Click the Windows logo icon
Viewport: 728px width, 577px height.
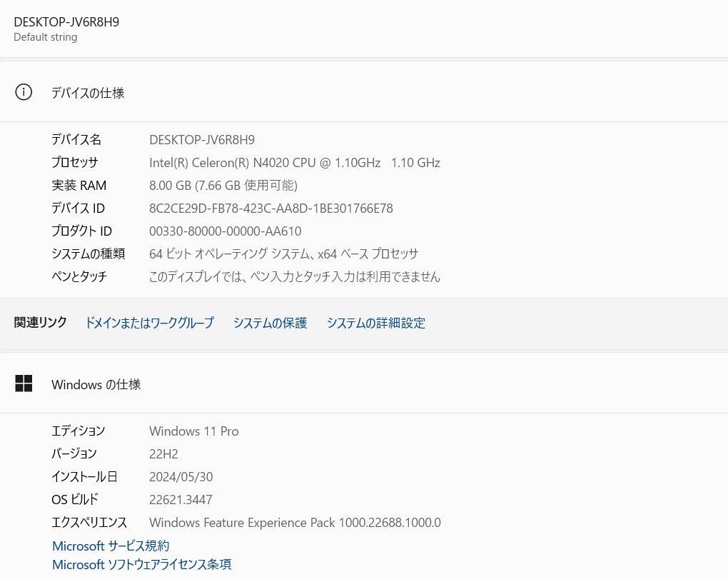(24, 383)
